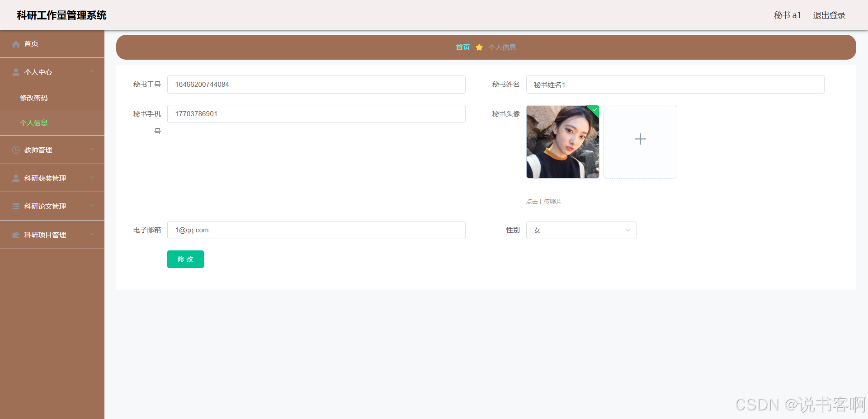
Task: Click 退出登录 to log out
Action: coord(829,15)
